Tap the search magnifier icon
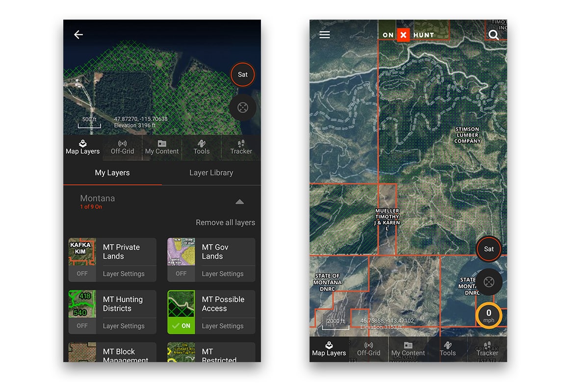 493,35
